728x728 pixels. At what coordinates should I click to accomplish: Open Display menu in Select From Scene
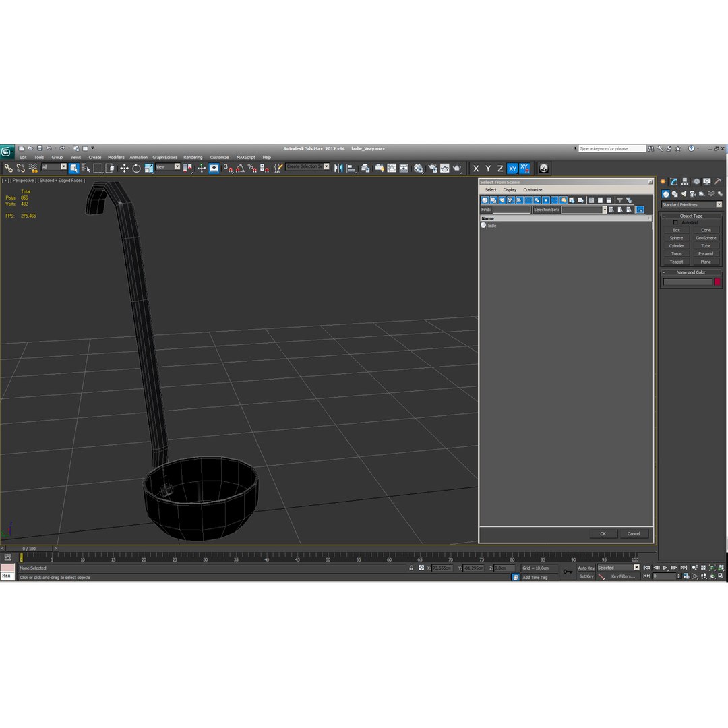point(510,190)
